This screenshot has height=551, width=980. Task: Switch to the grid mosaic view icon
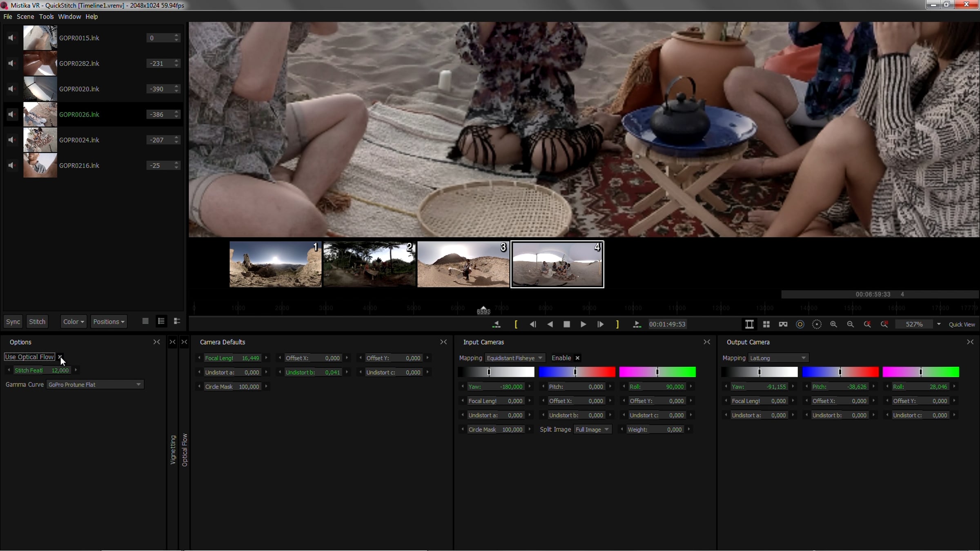click(x=766, y=324)
